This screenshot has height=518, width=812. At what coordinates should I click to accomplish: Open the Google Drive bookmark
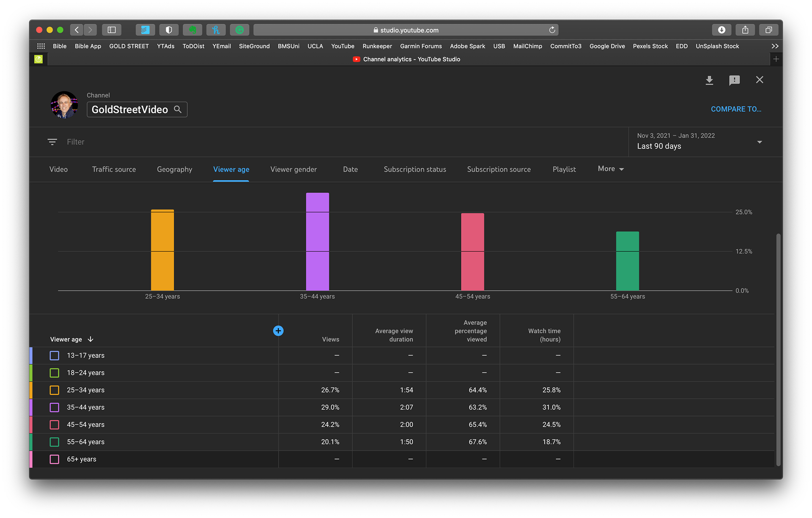(607, 46)
